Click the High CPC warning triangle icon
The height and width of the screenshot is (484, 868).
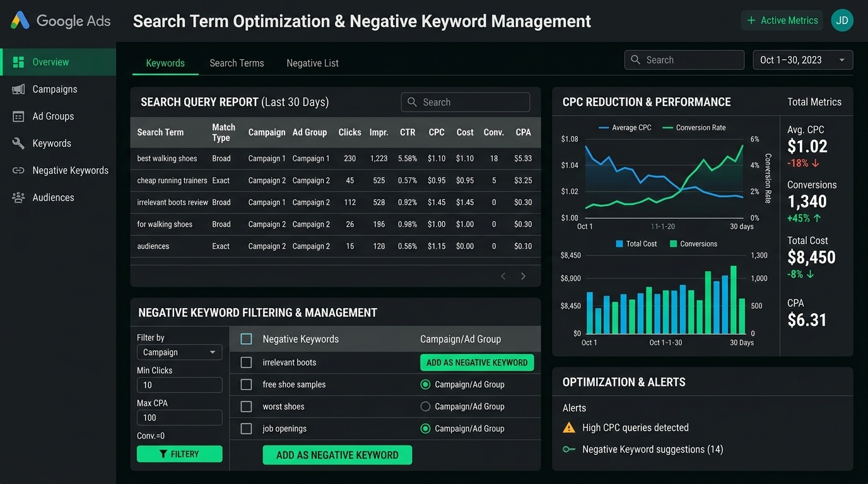[569, 427]
